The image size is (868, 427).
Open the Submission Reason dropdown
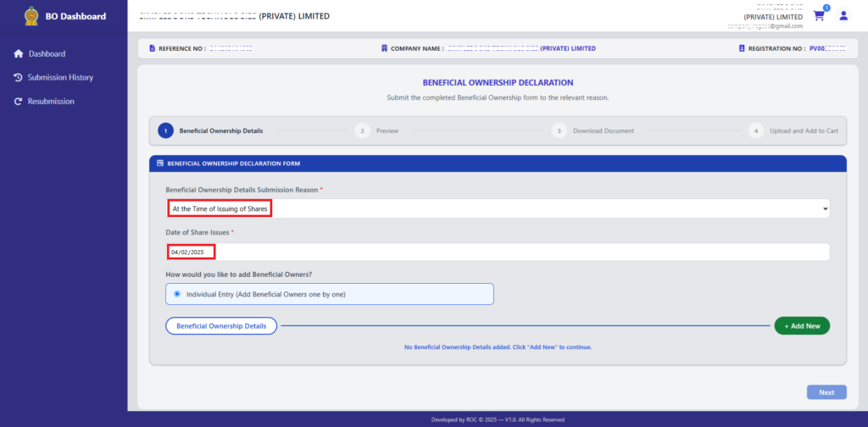498,208
